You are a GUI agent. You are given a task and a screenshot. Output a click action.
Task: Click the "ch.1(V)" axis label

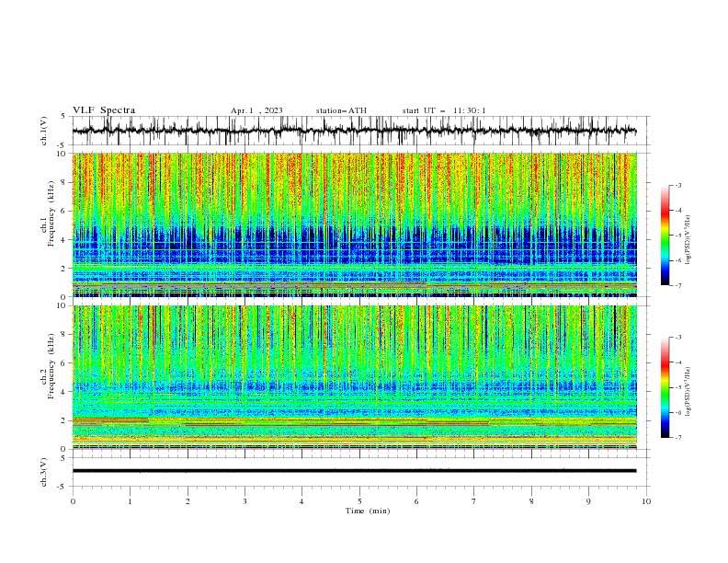coord(44,131)
